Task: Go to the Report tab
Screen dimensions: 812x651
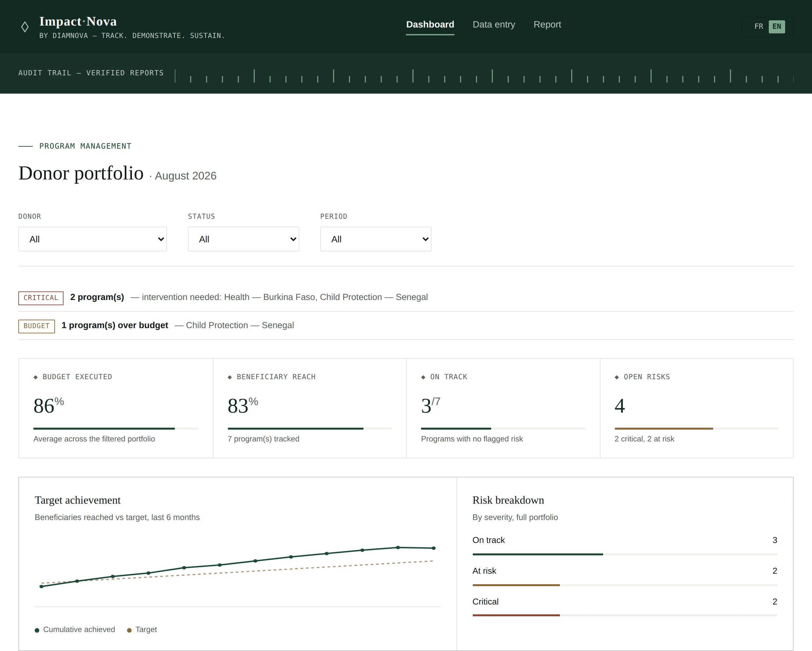Action: click(547, 25)
